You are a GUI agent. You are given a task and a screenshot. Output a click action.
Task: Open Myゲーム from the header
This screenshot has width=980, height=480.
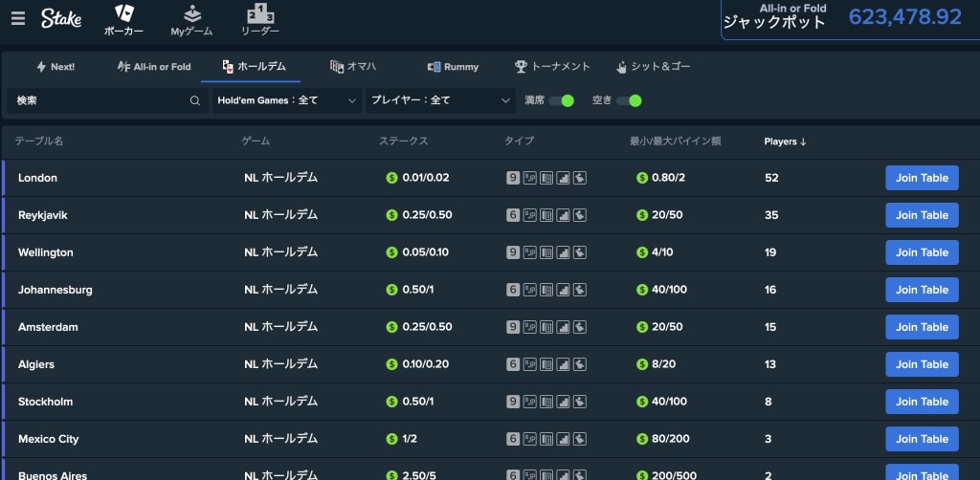pyautogui.click(x=191, y=21)
